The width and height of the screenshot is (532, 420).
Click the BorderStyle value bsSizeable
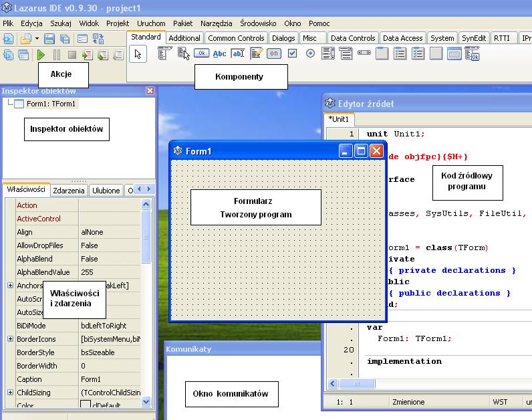coord(98,352)
